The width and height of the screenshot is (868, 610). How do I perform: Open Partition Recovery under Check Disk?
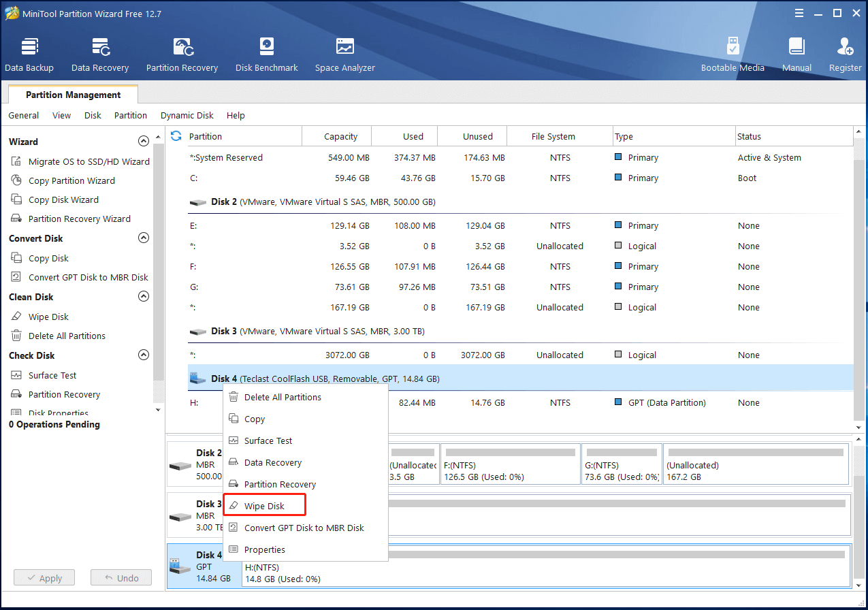(x=56, y=394)
